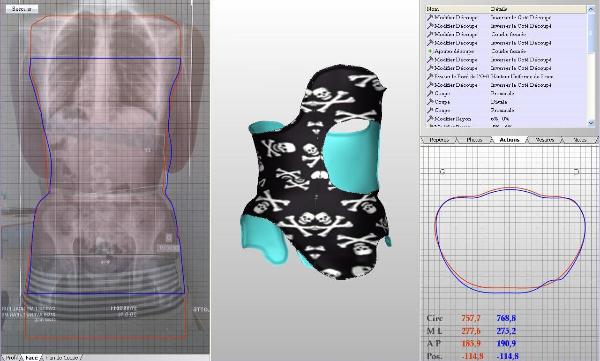Click the small marker above the cross-section's left side
Image resolution: width=600 pixels, height=361 pixels.
tap(442, 171)
